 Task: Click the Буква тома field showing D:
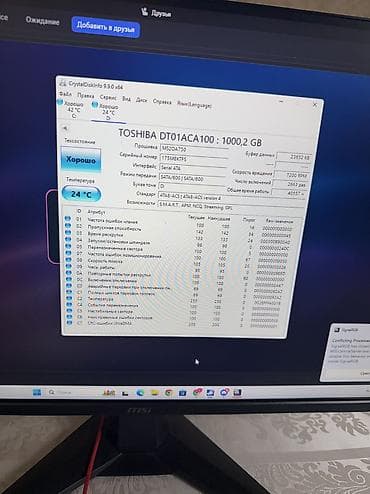[x=192, y=187]
